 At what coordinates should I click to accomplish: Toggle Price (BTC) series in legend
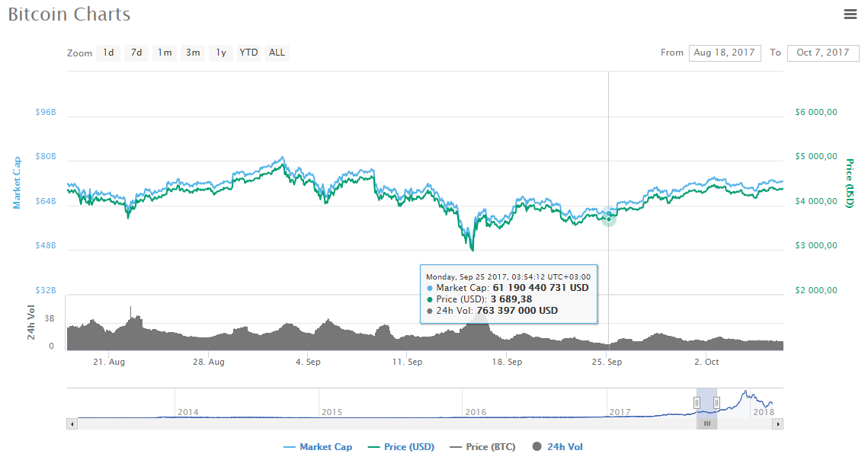pyautogui.click(x=482, y=447)
